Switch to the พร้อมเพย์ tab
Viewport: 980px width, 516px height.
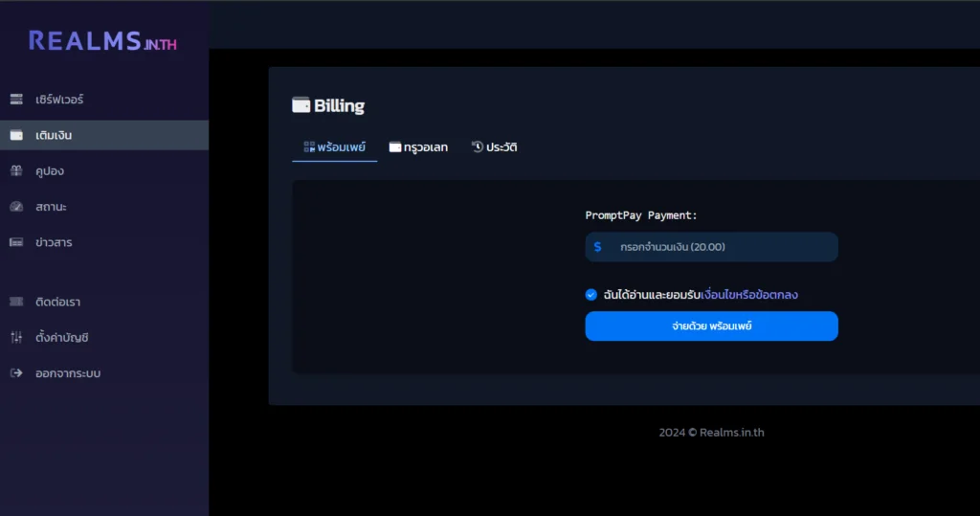(334, 147)
